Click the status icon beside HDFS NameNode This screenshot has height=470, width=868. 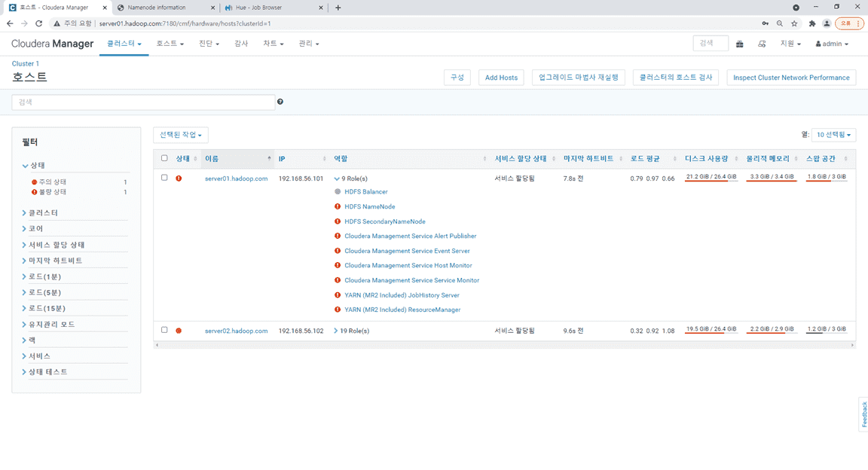pos(338,206)
